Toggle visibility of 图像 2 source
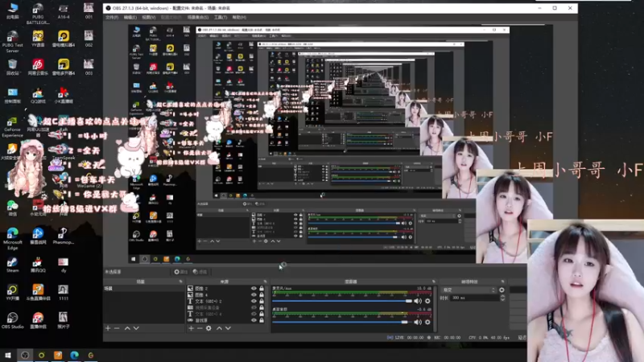The height and width of the screenshot is (362, 644). (x=254, y=289)
